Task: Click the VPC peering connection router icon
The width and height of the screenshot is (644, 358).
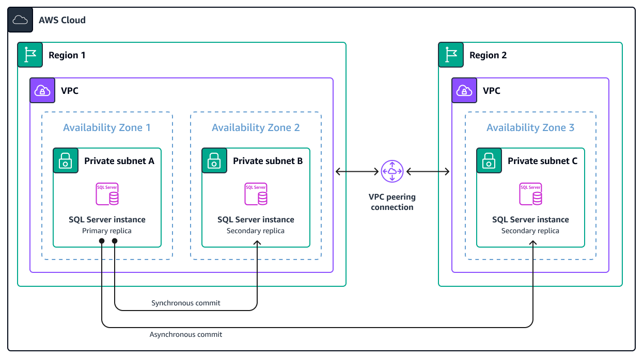Action: pyautogui.click(x=392, y=171)
